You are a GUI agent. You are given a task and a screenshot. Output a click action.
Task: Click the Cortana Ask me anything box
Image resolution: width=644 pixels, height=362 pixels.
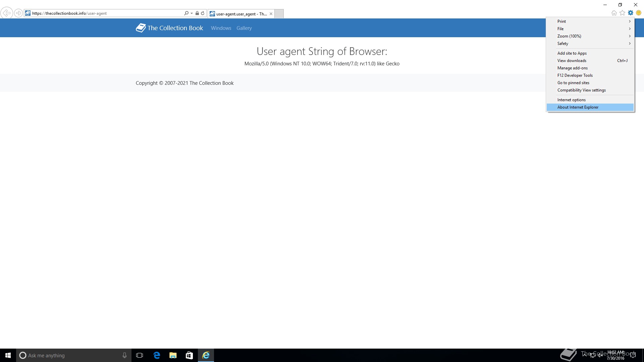70,355
